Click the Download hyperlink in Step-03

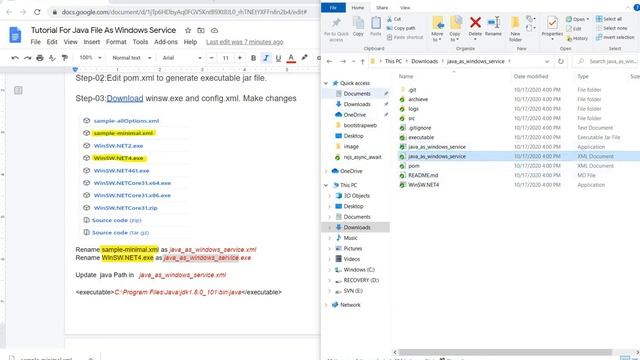pyautogui.click(x=125, y=98)
